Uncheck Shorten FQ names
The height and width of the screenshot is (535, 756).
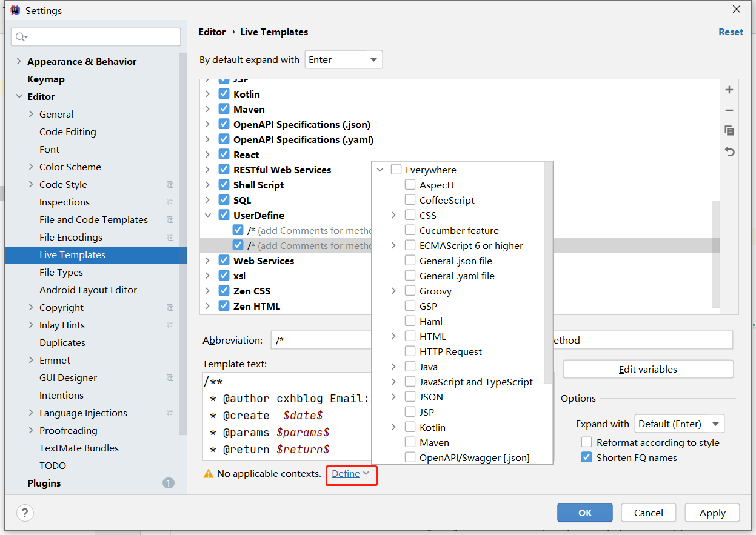[586, 457]
